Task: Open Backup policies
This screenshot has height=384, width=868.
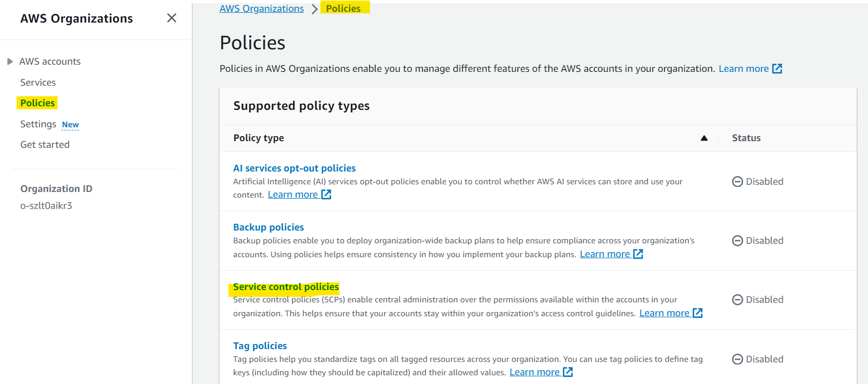Action: tap(268, 227)
